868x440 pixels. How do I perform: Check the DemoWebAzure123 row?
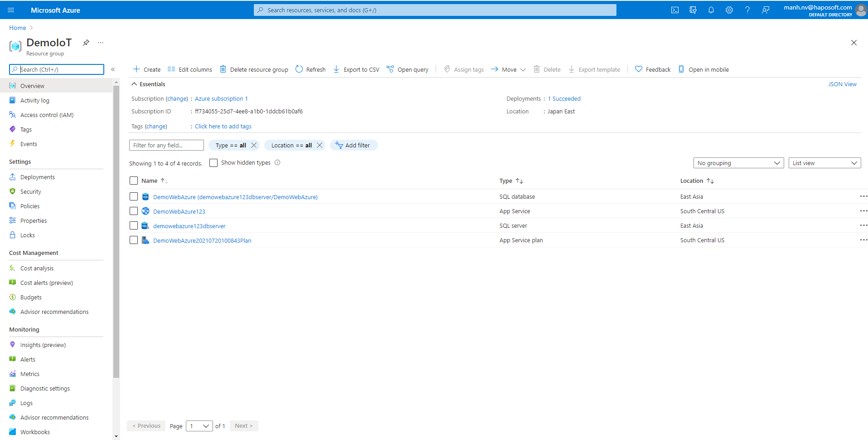(x=134, y=211)
